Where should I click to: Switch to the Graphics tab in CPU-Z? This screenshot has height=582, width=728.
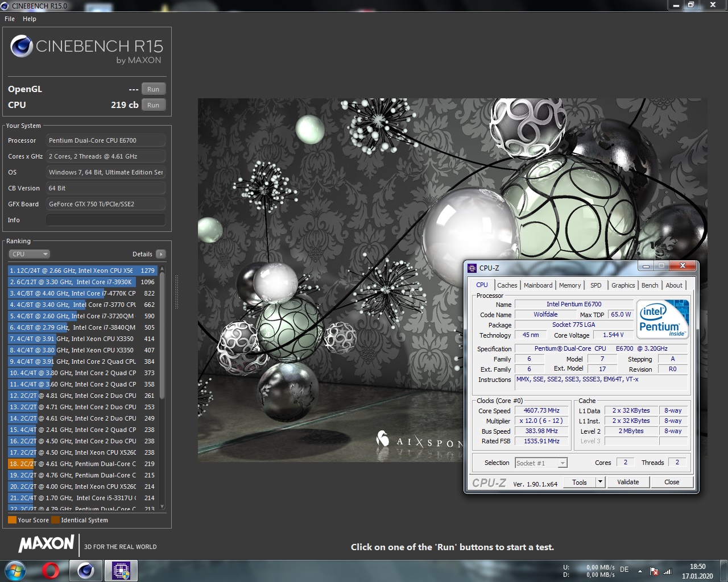[623, 285]
